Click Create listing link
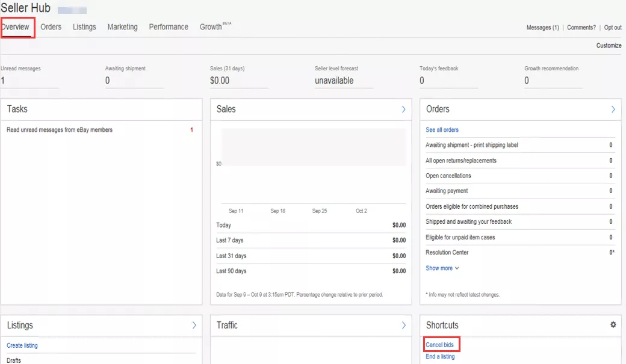This screenshot has height=364, width=626. click(x=22, y=345)
